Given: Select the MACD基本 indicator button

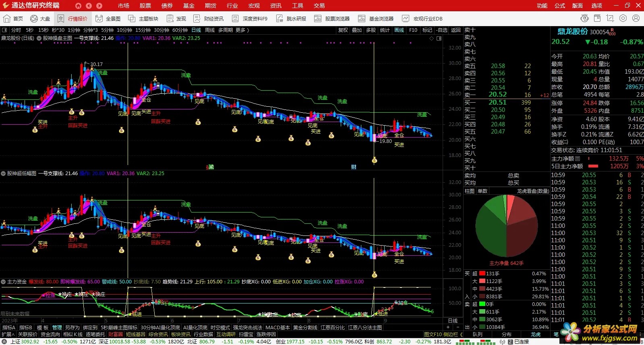Looking at the screenshot, I should [277, 328].
